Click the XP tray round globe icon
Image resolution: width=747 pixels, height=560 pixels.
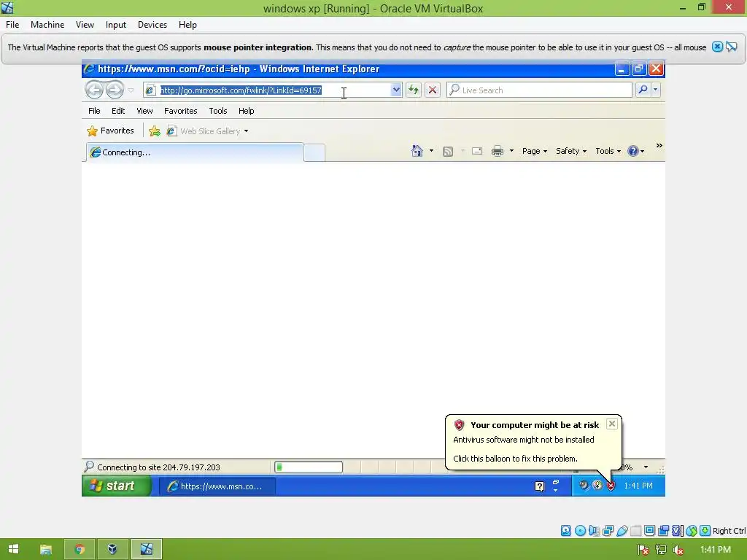tap(597, 485)
